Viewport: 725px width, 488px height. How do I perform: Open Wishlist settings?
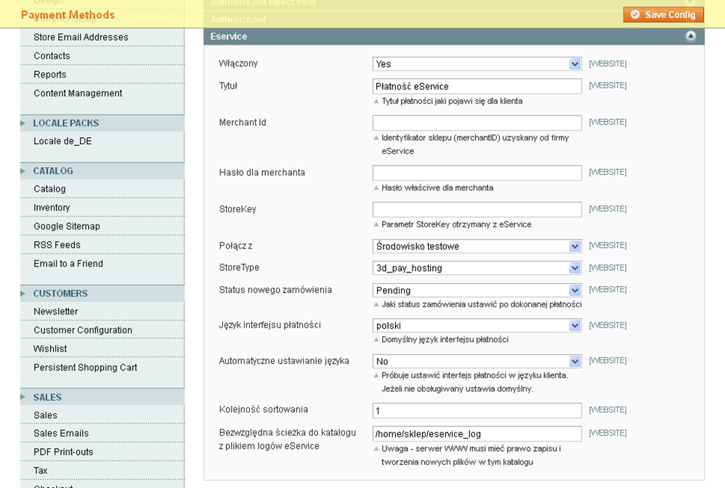[102, 349]
